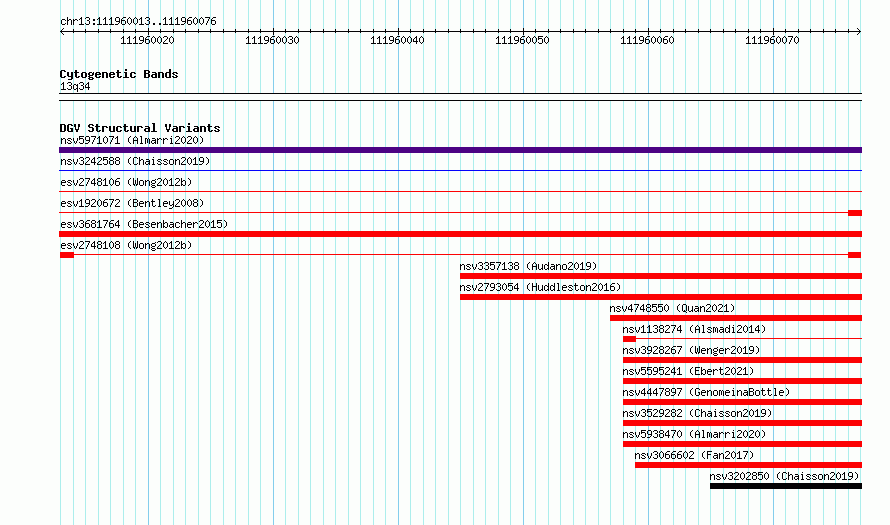This screenshot has width=890, height=525.
Task: Click the nsv1138274 (Alsmadi2014) label
Action: [694, 329]
